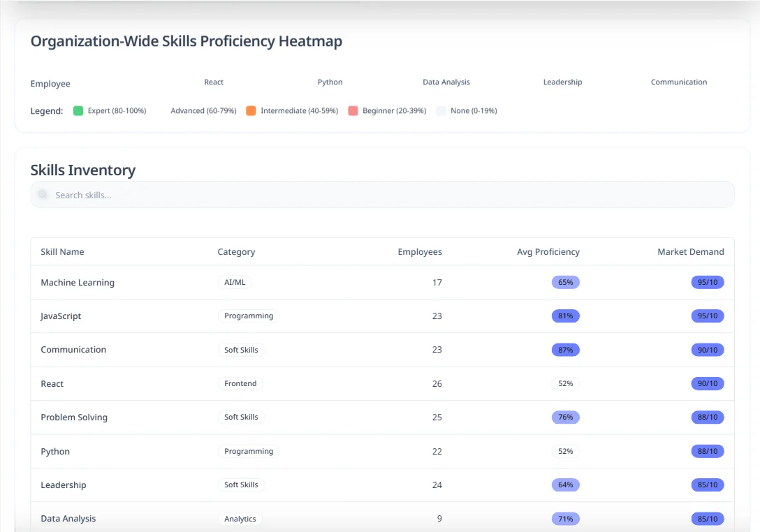Click Machine Learning's 95/10 demand badge

[708, 282]
